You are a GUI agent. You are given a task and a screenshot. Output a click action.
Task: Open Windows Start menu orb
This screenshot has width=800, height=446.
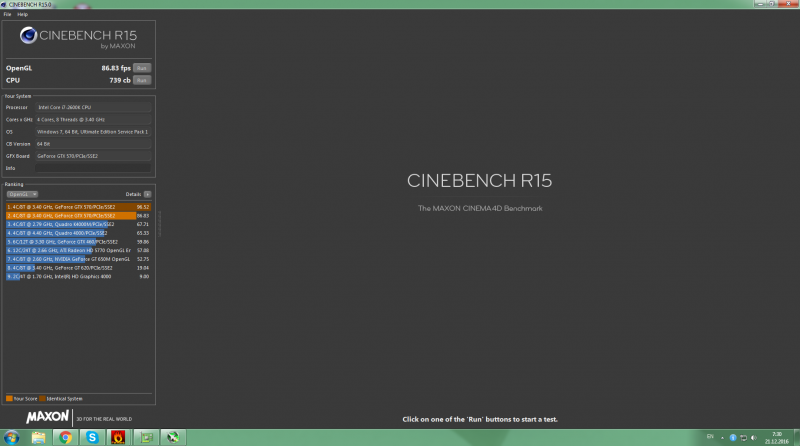pos(11,437)
